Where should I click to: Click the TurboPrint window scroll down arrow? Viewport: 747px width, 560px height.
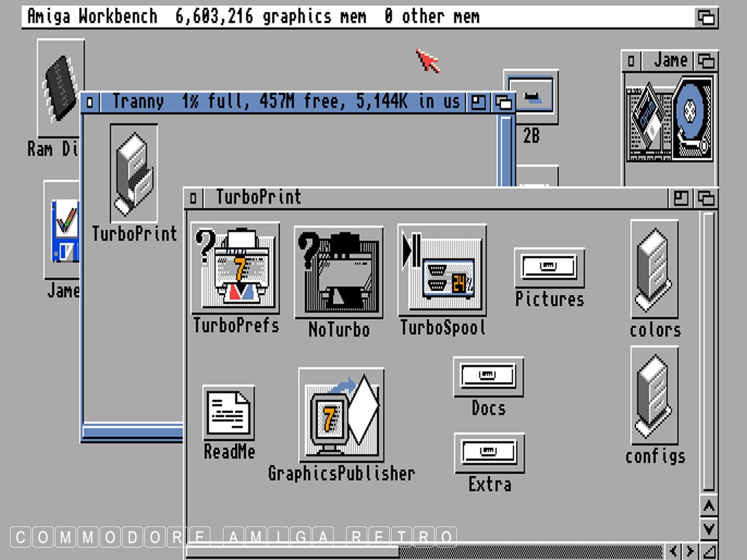708,529
